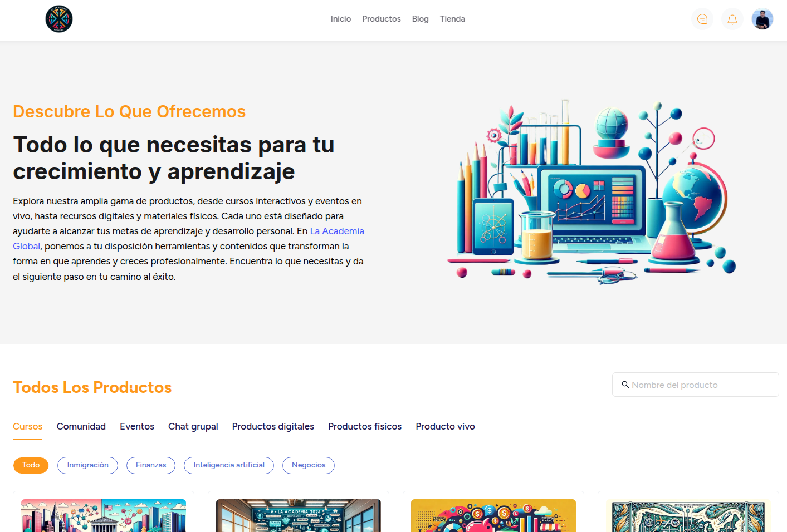Navigate to Tienda in the top menu

tap(452, 18)
